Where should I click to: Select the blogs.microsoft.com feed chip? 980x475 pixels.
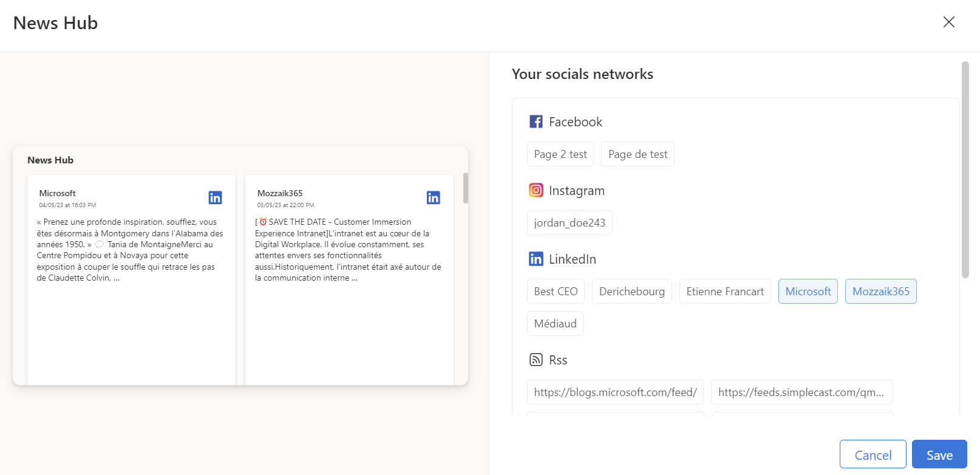click(615, 392)
